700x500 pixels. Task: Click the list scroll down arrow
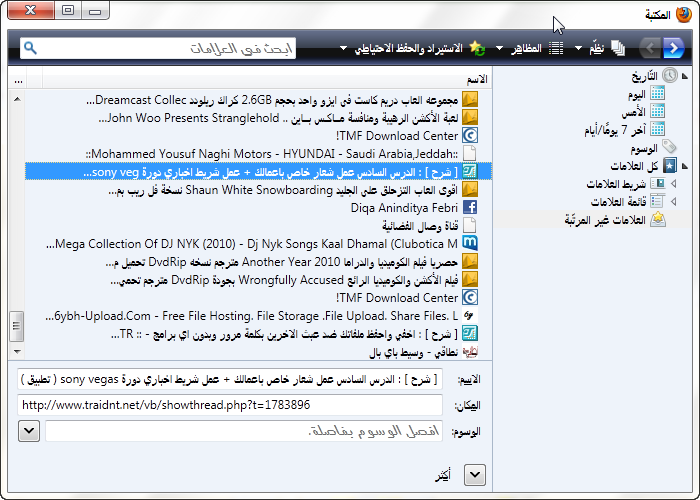17,352
